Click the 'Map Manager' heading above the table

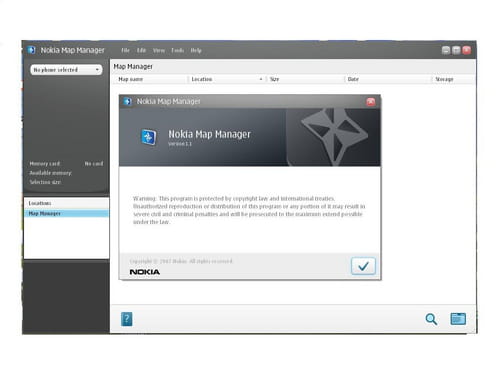click(133, 67)
